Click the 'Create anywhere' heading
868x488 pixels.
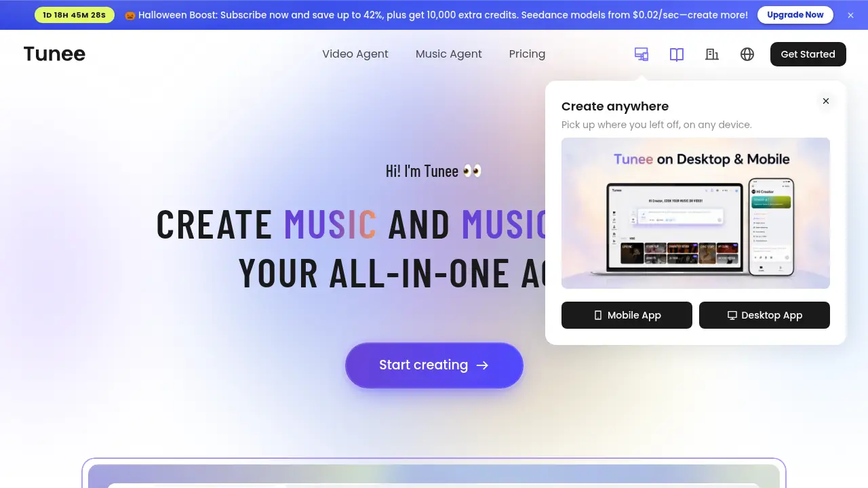coord(615,106)
